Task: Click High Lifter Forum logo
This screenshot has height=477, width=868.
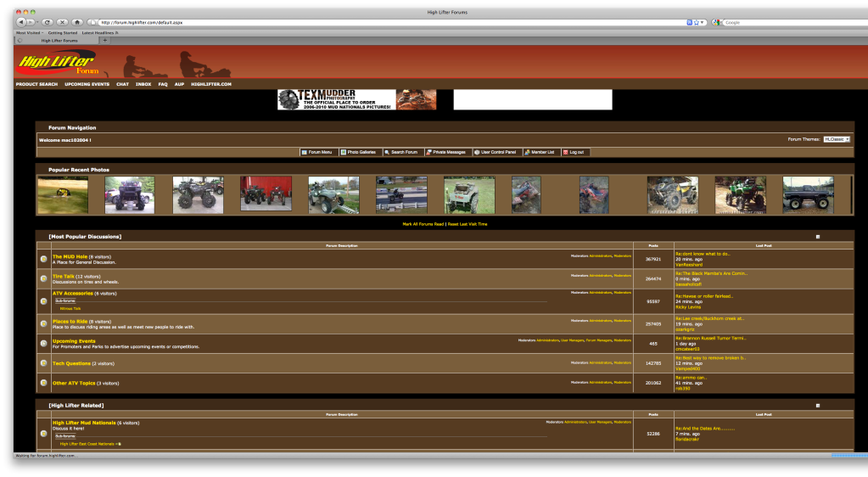Action: pos(57,62)
